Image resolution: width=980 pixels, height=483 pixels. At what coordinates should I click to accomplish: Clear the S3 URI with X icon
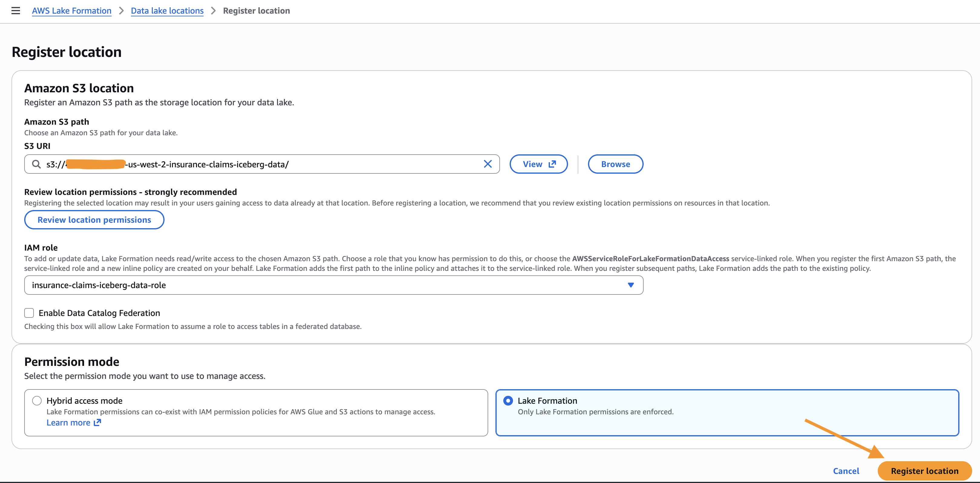487,164
